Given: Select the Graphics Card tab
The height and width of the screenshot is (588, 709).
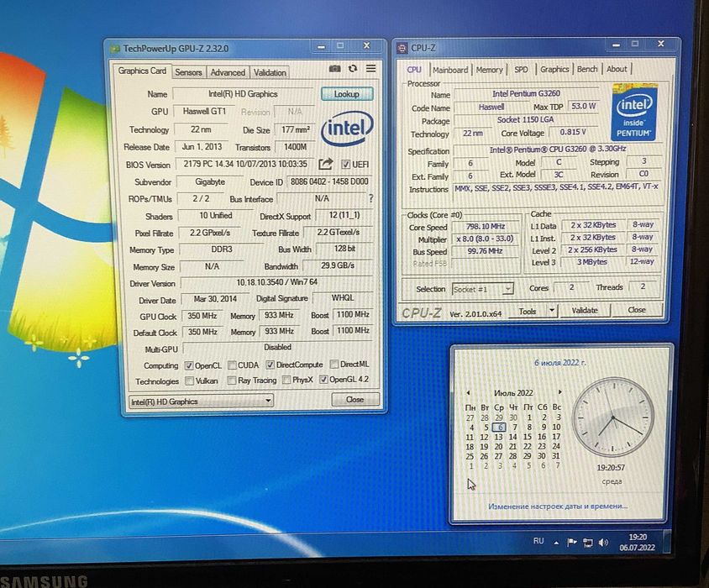Looking at the screenshot, I should point(142,71).
